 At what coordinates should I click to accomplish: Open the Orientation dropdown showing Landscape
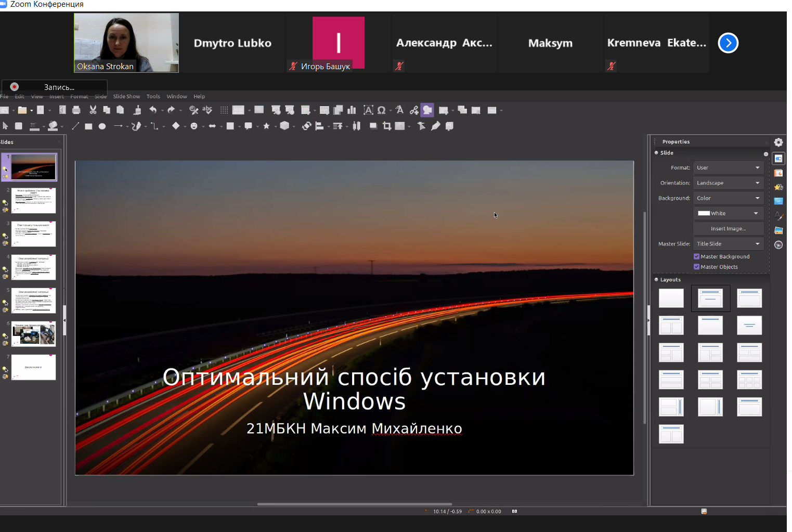[728, 183]
